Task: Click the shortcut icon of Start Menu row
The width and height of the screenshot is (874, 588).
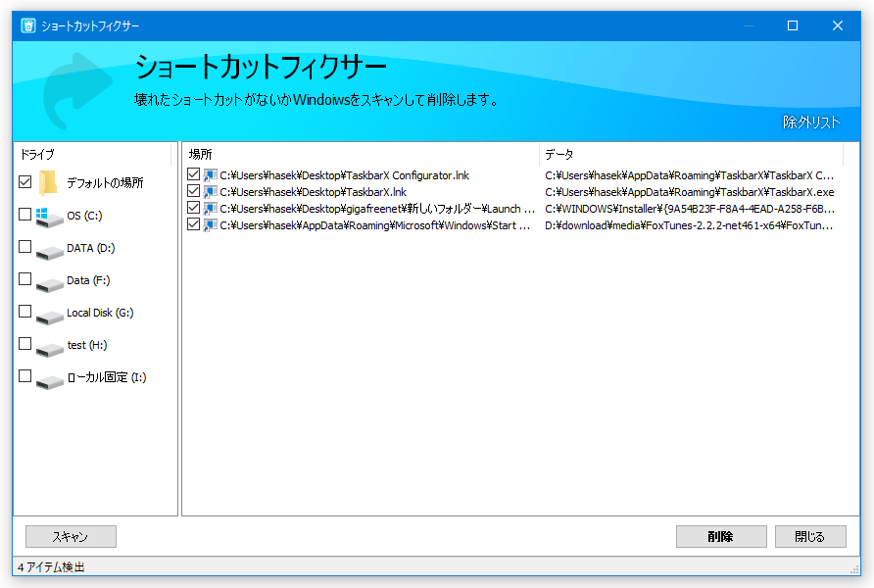Action: coord(210,225)
